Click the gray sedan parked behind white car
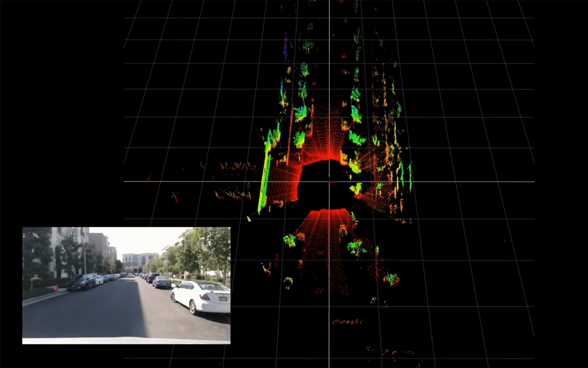Image resolution: width=588 pixels, height=368 pixels. pos(162,282)
